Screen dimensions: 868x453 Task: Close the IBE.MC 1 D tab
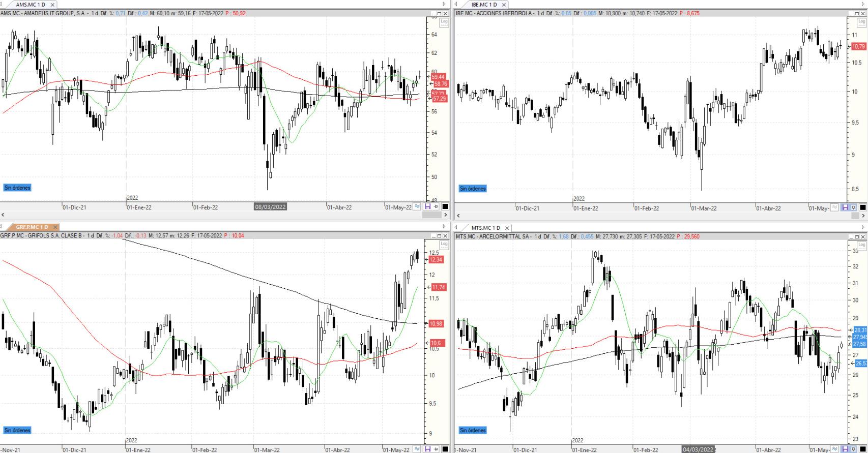[504, 5]
